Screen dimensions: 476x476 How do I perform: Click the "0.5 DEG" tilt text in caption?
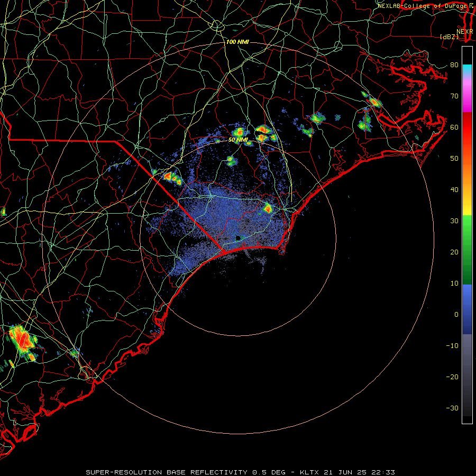pyautogui.click(x=269, y=472)
